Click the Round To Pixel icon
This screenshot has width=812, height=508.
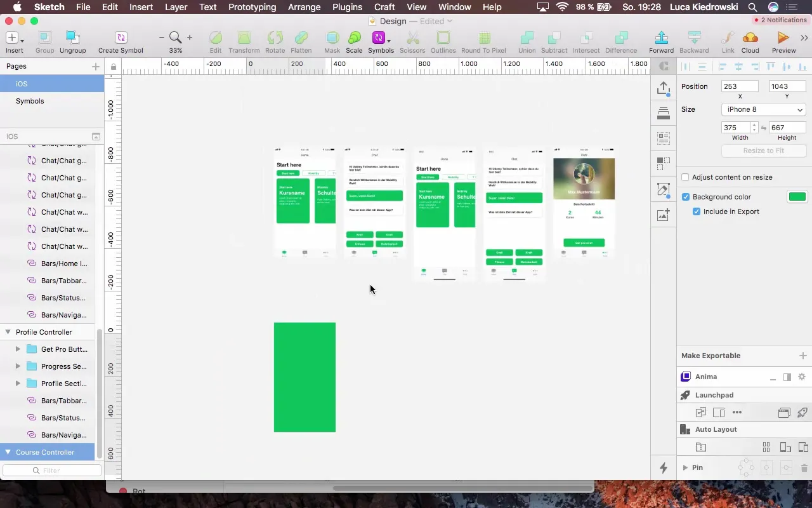pos(483,37)
